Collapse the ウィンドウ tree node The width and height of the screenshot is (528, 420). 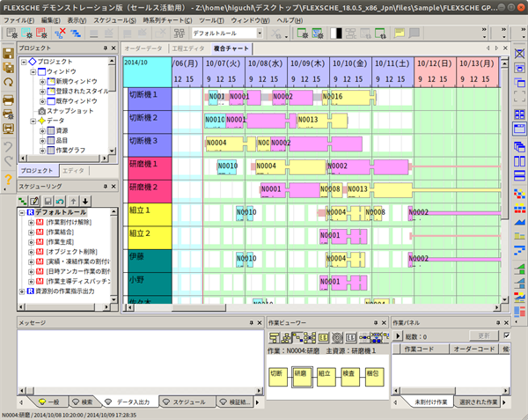(32, 71)
